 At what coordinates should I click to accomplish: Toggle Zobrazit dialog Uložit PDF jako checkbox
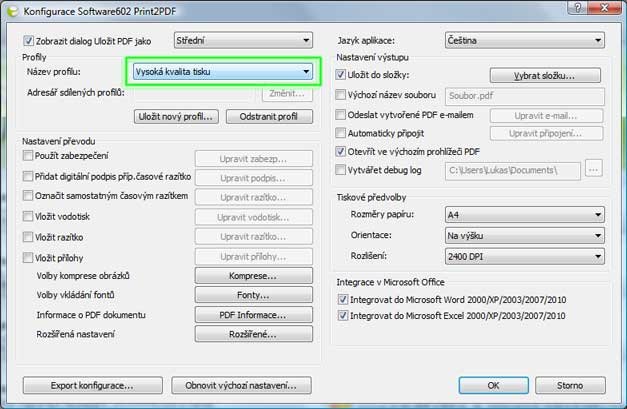(x=28, y=42)
